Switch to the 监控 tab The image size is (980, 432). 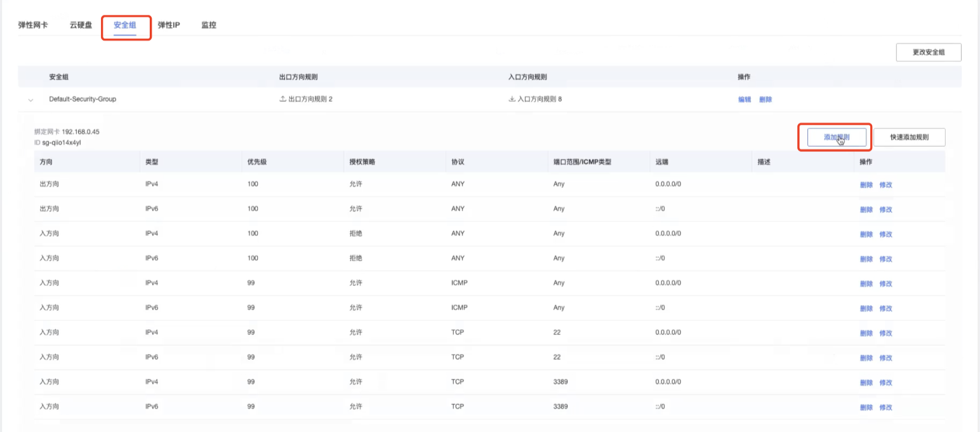209,25
